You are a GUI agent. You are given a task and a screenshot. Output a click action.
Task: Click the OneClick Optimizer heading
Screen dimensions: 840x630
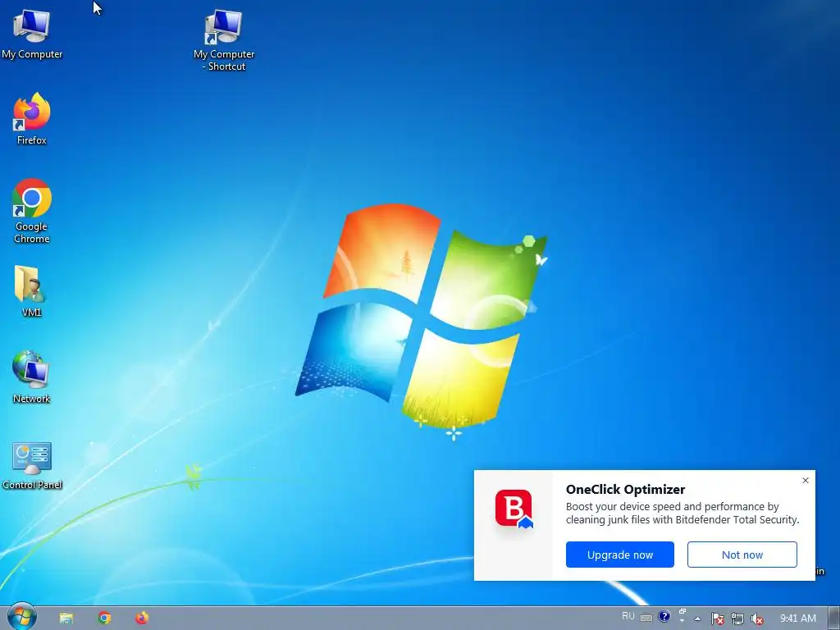625,489
